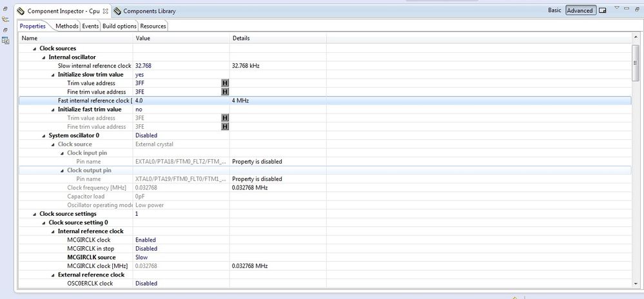This screenshot has width=644, height=299.
Task: Open the minimized tree-hierarchy view in left sidebar
Action: pyautogui.click(x=5, y=19)
